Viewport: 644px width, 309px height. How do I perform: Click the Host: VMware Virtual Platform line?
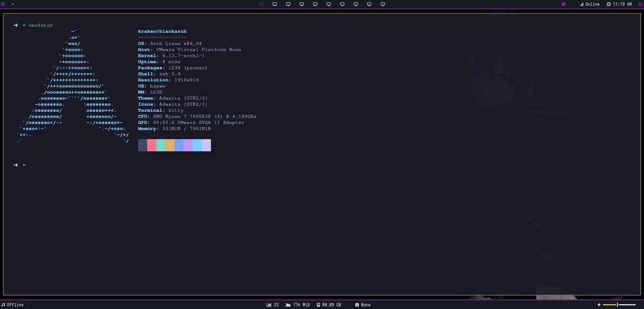[x=189, y=49]
